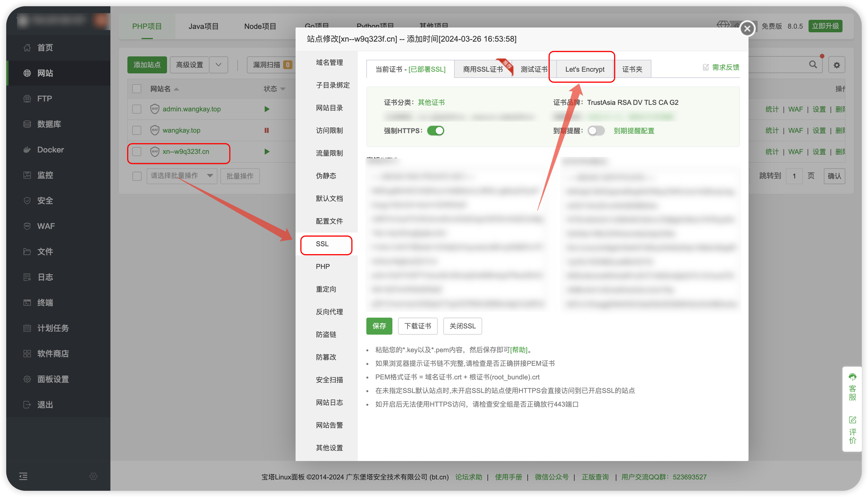Click the red pause icon for wangkay.top
Image resolution: width=868 pixels, height=497 pixels.
pos(267,130)
